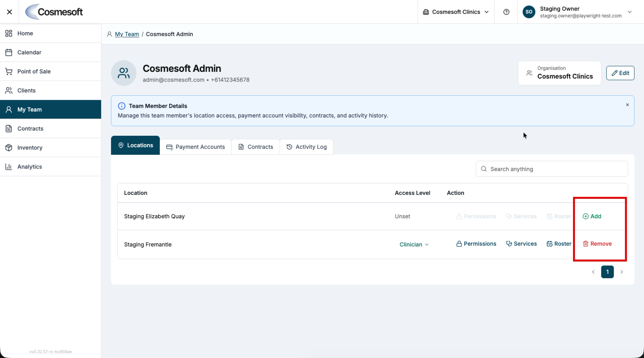Click the Staging Fremantle location name

point(148,244)
